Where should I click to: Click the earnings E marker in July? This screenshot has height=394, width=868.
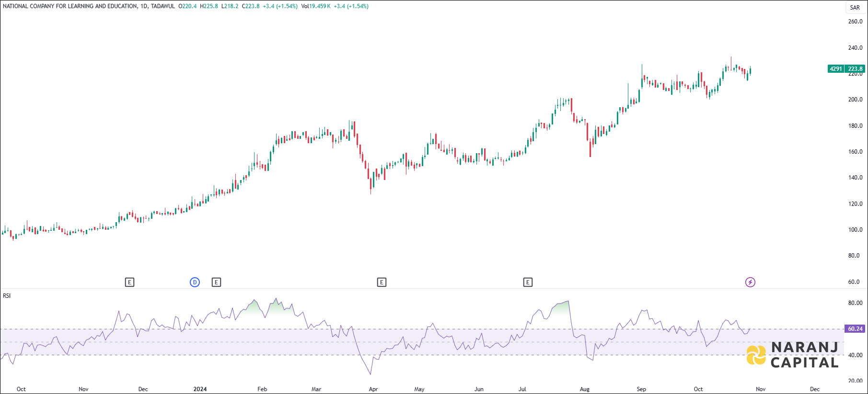[x=528, y=282]
